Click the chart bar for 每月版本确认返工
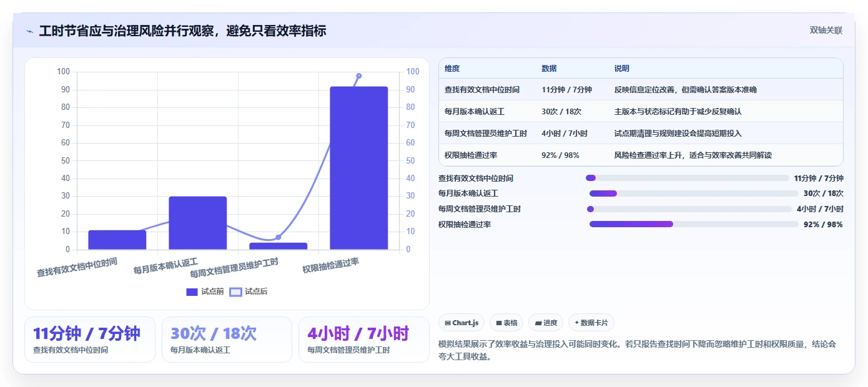Viewport: 868px width, 387px height. 197,223
